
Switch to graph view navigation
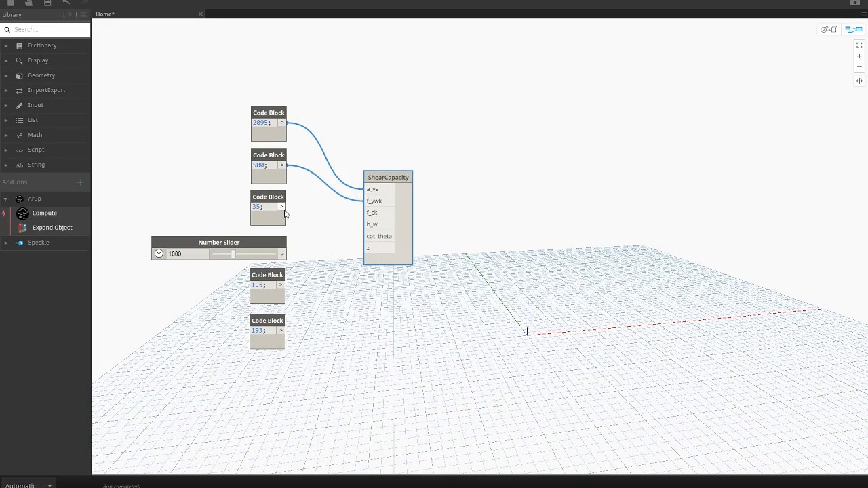coord(854,29)
